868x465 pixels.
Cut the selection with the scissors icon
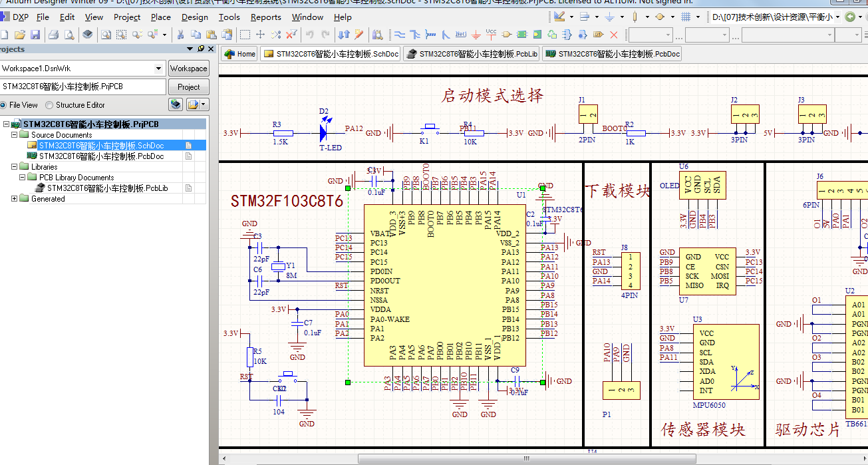coord(180,34)
